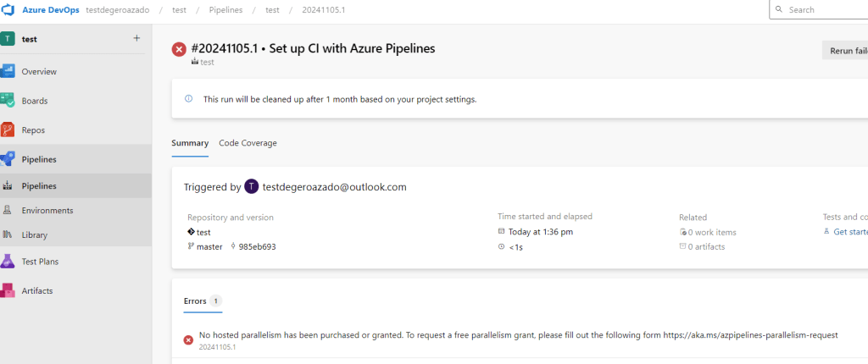
Task: Open the Overview sidebar icon
Action: [x=8, y=72]
